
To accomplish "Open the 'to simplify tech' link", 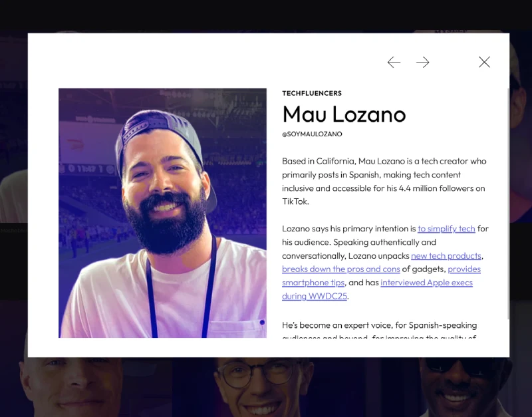I will point(446,229).
